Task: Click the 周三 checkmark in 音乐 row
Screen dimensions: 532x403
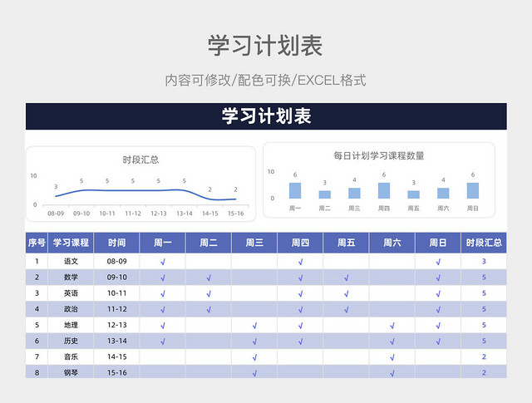Action: coord(255,357)
